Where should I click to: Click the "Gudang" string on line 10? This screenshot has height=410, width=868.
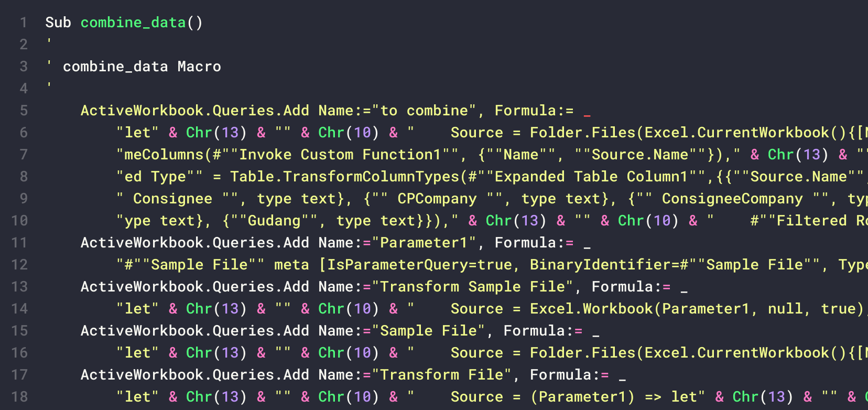[x=274, y=221]
